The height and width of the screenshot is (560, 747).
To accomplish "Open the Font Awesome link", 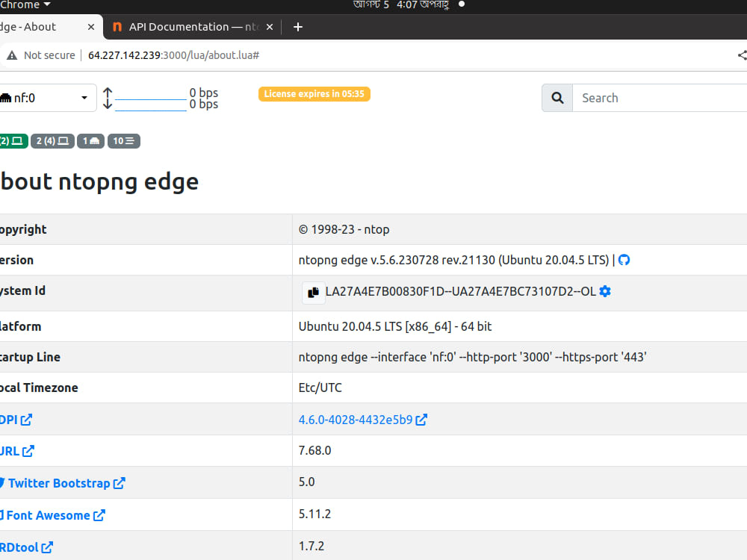I will 48,515.
